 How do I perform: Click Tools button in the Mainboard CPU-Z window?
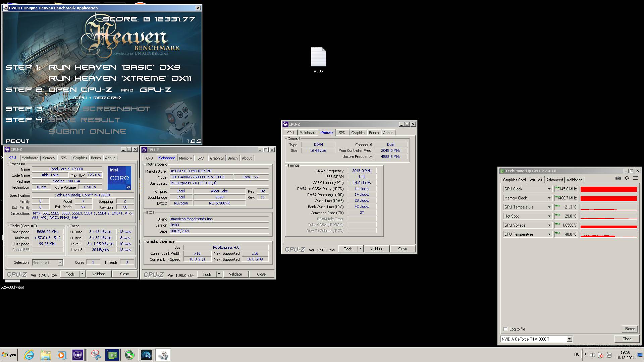(207, 274)
